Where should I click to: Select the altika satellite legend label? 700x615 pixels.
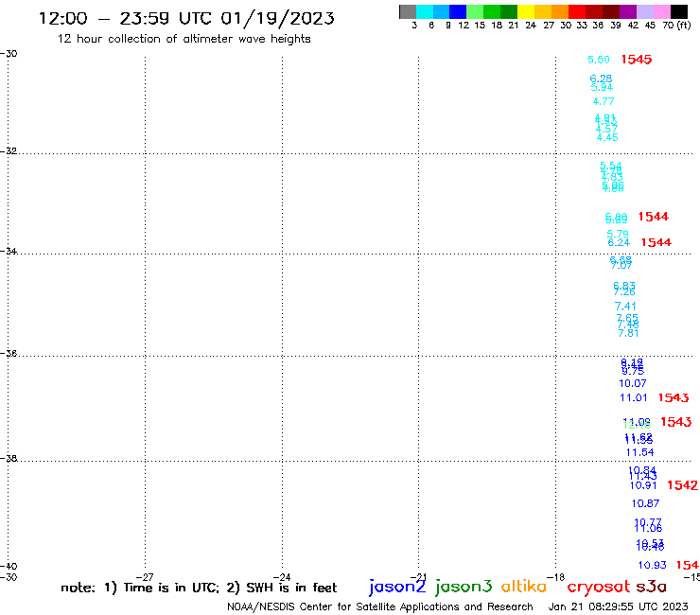tap(524, 587)
